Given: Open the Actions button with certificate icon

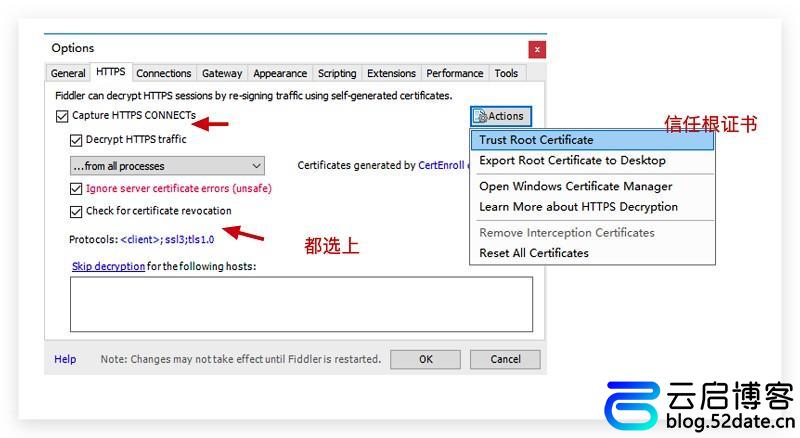Looking at the screenshot, I should coord(501,116).
